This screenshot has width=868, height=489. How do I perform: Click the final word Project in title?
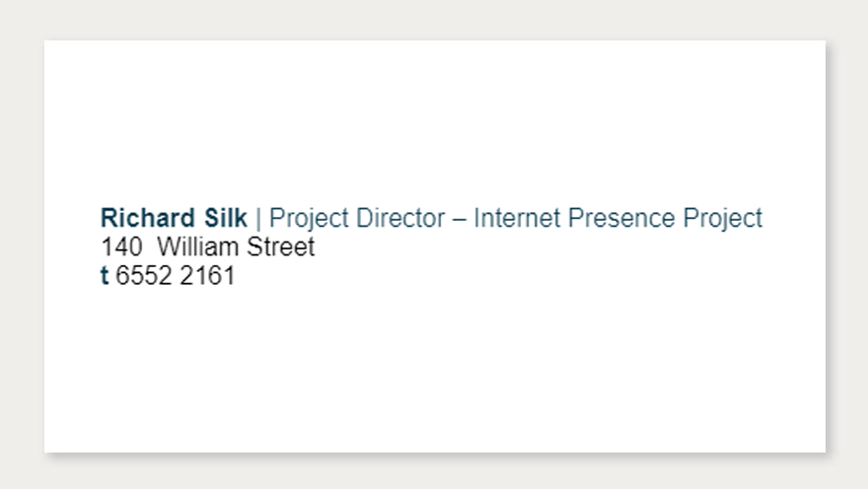click(722, 219)
